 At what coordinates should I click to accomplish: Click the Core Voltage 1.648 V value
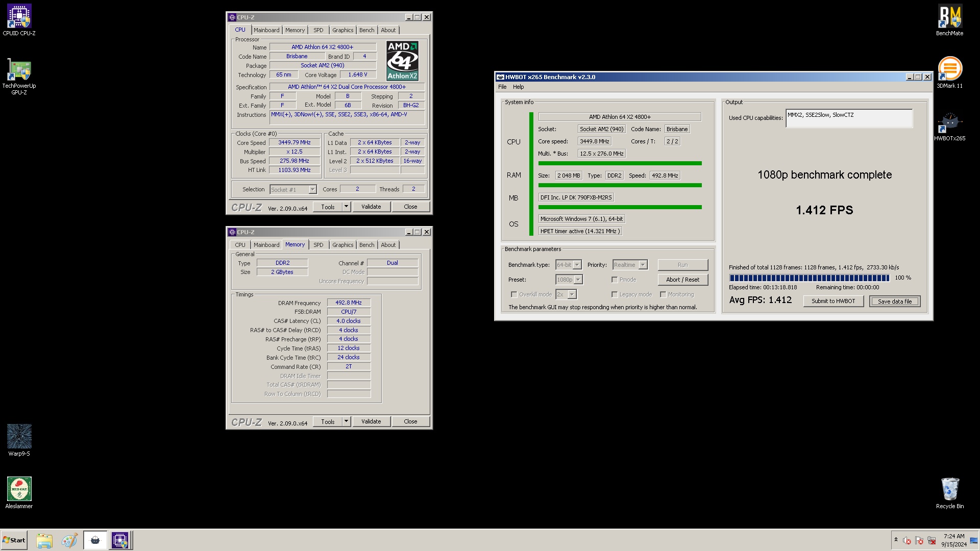pos(357,74)
